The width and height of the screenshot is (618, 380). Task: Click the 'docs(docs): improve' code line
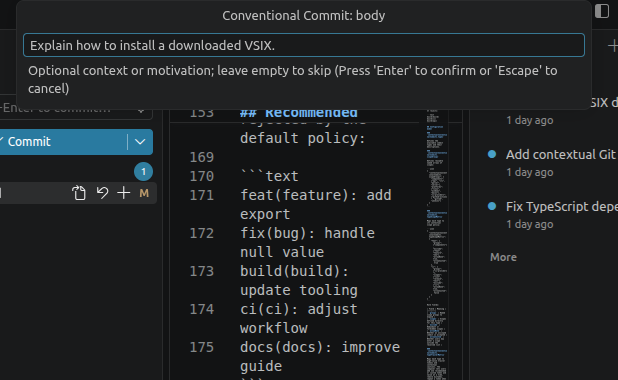320,347
